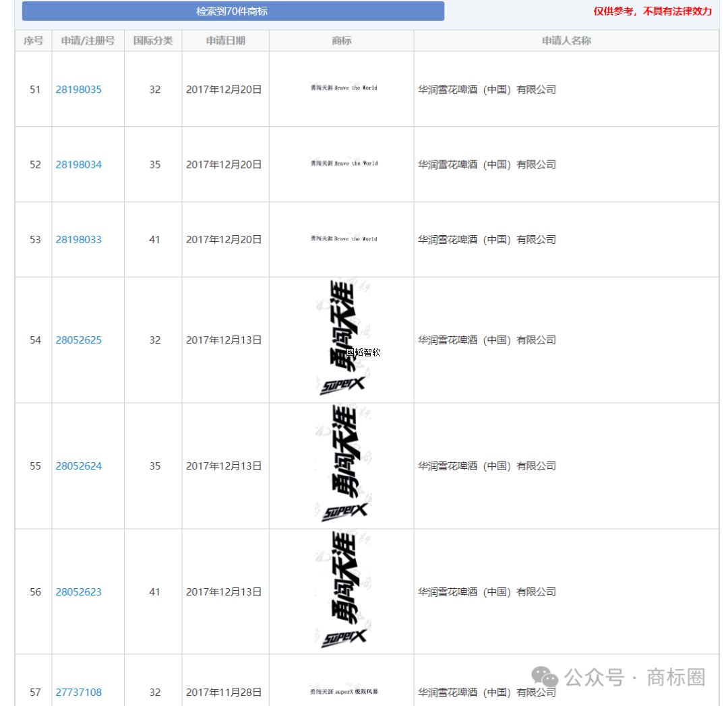Open registration number 28198033 link
Image resolution: width=728 pixels, height=706 pixels.
coord(78,240)
